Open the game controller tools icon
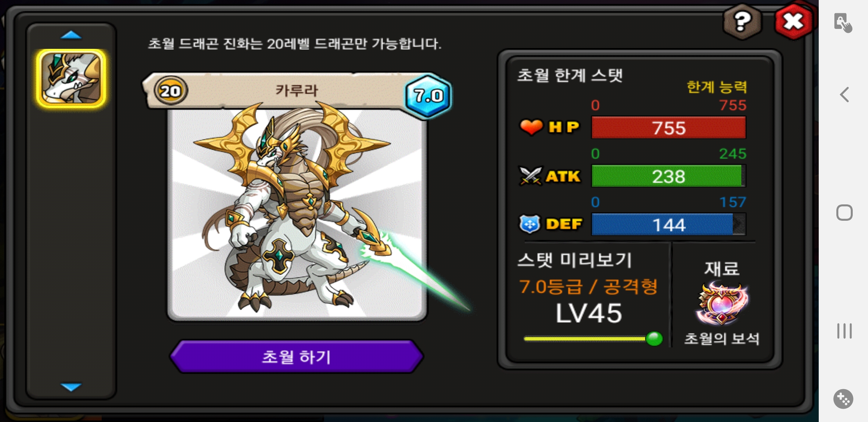 (x=843, y=399)
